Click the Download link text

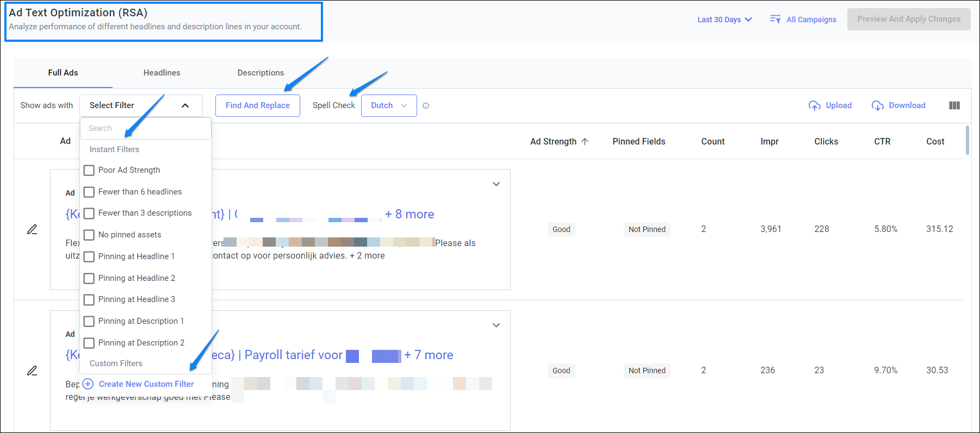click(x=907, y=105)
